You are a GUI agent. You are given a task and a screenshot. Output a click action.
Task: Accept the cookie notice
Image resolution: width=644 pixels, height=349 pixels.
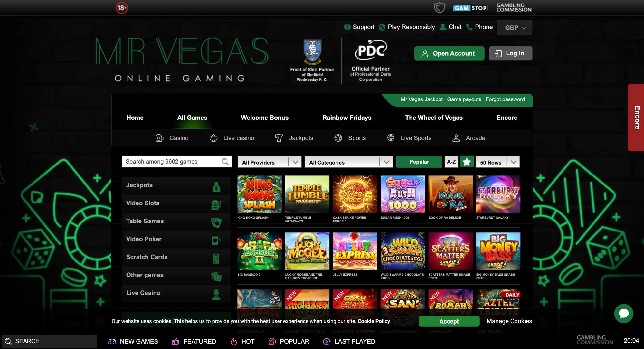tap(449, 321)
